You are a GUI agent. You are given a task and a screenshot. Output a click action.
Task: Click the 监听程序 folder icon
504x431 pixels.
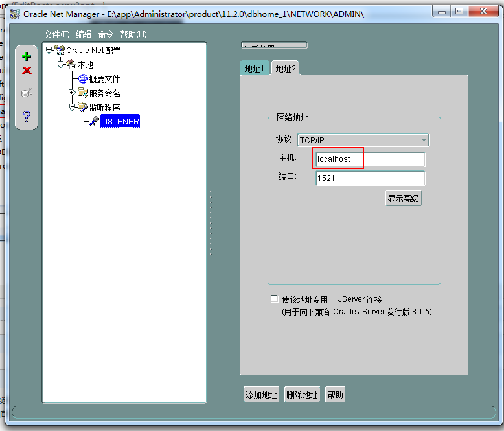point(83,107)
